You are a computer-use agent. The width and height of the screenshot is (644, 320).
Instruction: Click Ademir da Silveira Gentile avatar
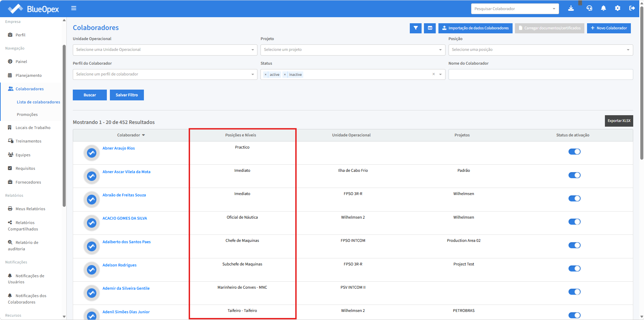coord(92,293)
